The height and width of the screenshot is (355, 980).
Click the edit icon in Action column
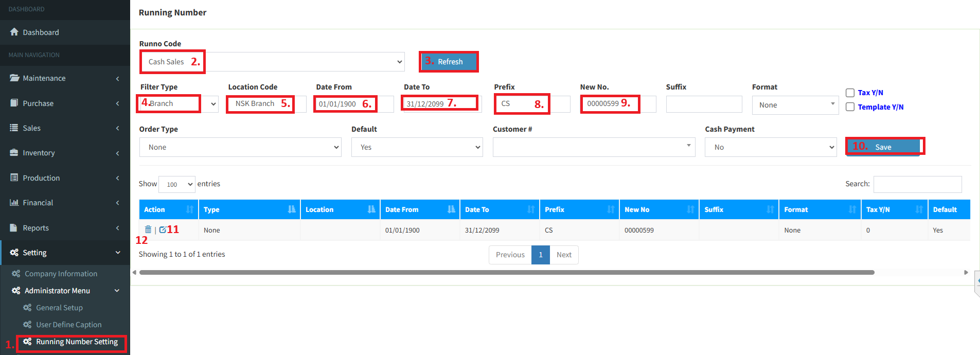(163, 230)
